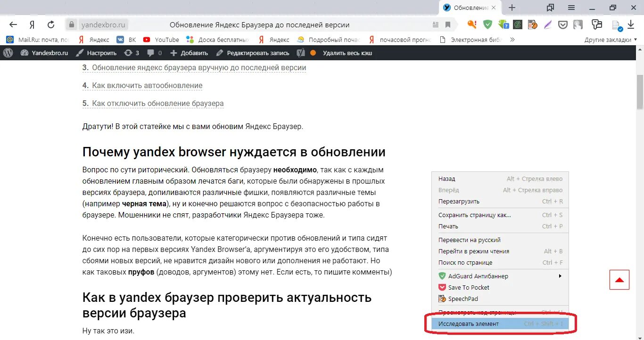Select 'Сохранить страницу как...' menu item

click(x=500, y=215)
